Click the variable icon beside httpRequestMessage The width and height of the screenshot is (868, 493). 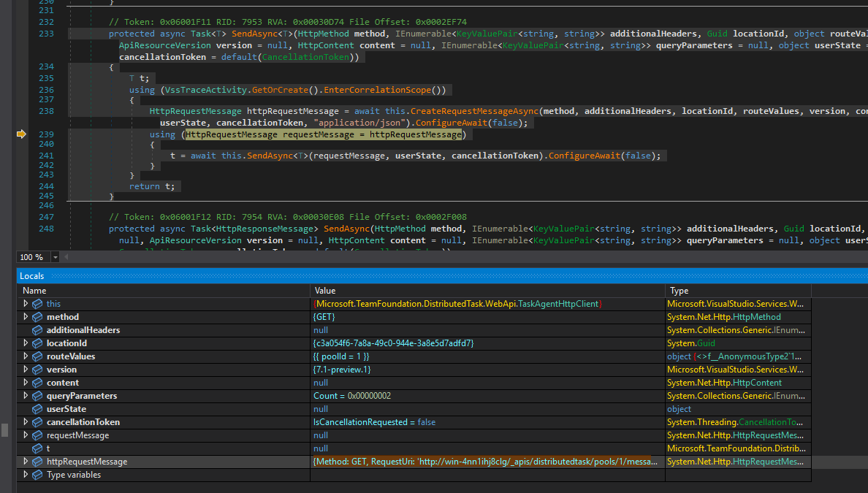pos(37,462)
